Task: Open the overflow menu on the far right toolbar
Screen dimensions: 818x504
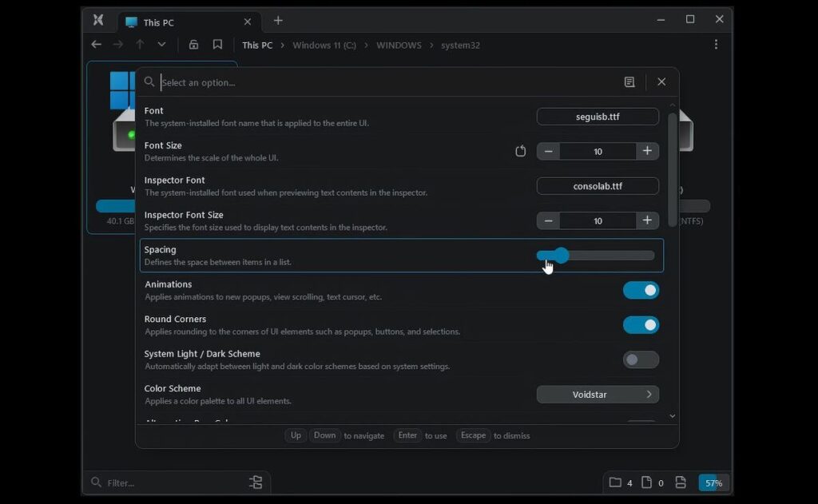Action: pyautogui.click(x=717, y=45)
